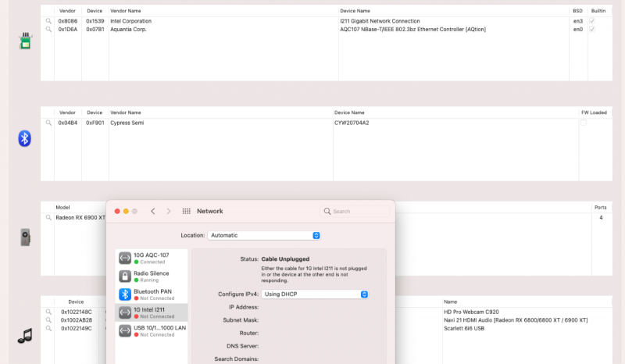Click magnifier icon for 0x1022148C audio row
The width and height of the screenshot is (625, 364).
tap(48, 312)
